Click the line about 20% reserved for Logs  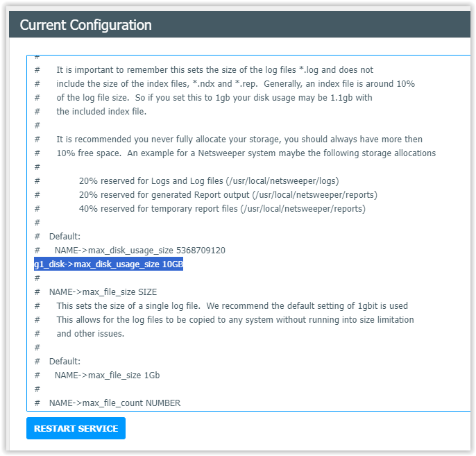(x=187, y=181)
